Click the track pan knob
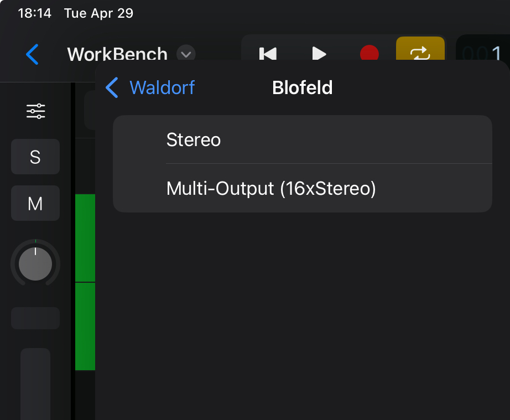Screen dimensions: 510x420 35,263
